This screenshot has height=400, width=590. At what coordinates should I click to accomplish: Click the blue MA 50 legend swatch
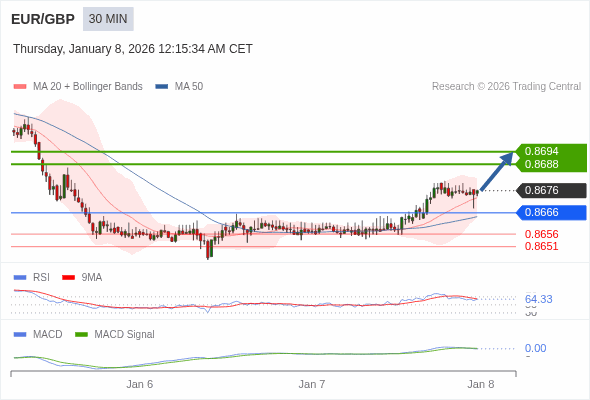[162, 87]
